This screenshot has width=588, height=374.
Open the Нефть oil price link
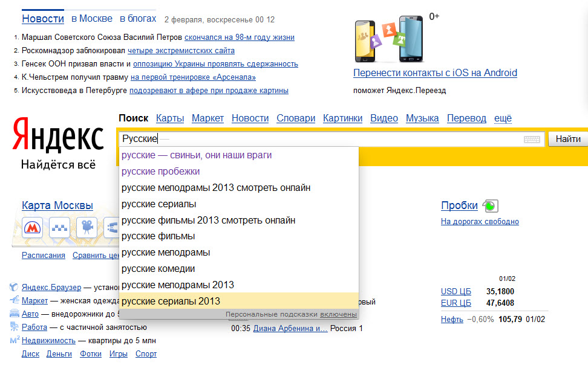coord(452,320)
